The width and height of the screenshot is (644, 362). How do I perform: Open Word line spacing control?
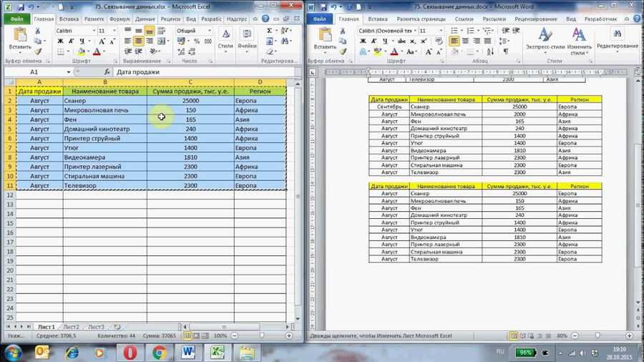pos(504,41)
